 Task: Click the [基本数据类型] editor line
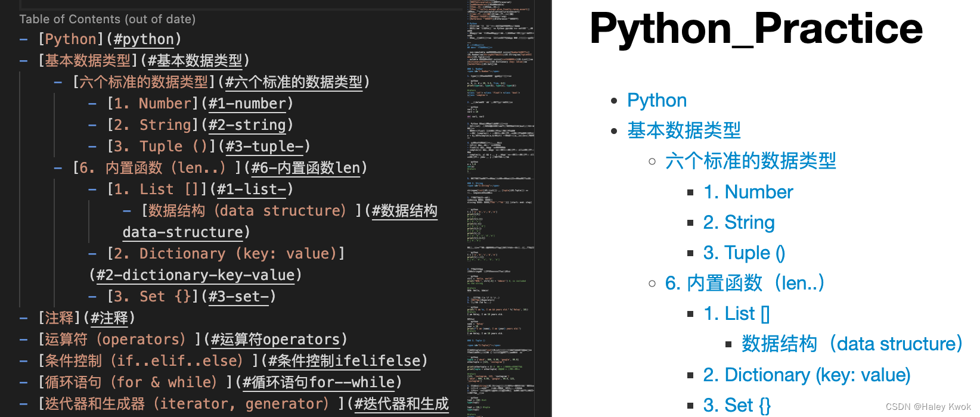click(135, 61)
